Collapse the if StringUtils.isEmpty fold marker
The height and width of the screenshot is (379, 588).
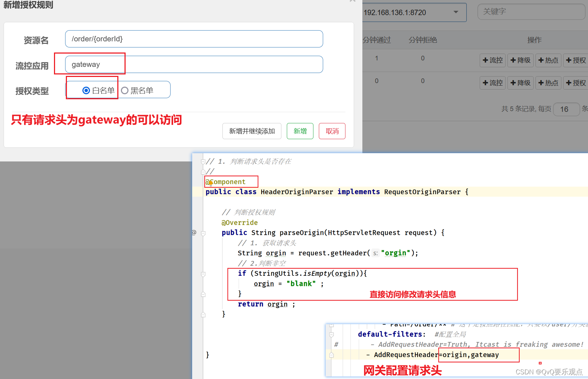click(203, 274)
